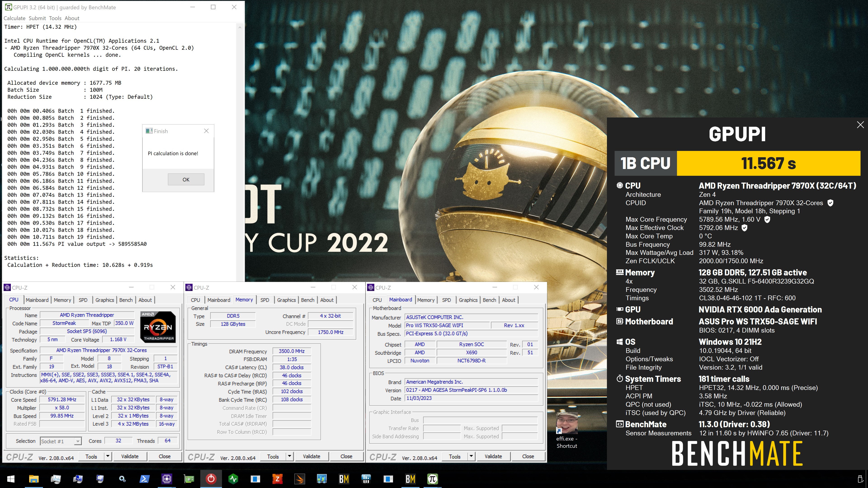
Task: Open the green network card taskbar icon
Action: (189, 479)
